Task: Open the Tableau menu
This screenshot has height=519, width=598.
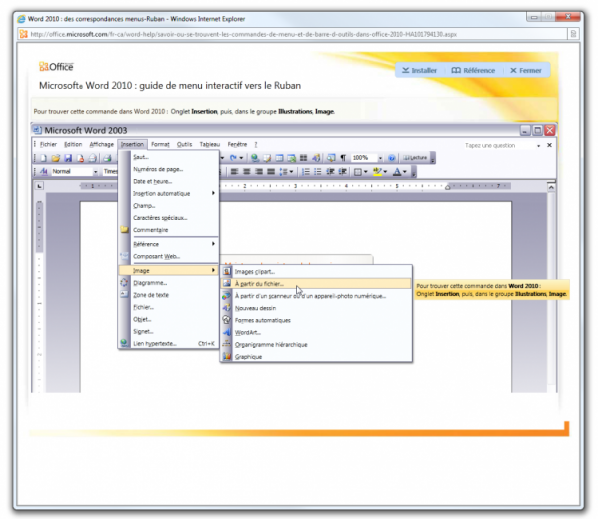Action: (x=210, y=145)
